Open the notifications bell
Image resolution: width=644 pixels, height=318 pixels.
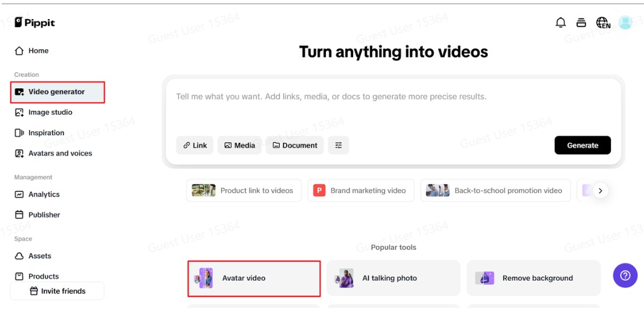[x=560, y=23]
